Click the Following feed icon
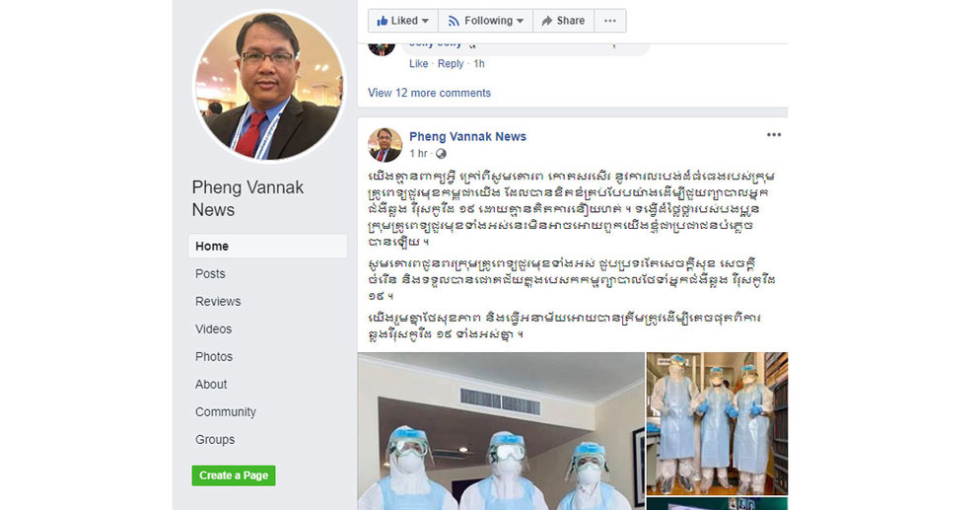The width and height of the screenshot is (980, 510). pyautogui.click(x=454, y=22)
